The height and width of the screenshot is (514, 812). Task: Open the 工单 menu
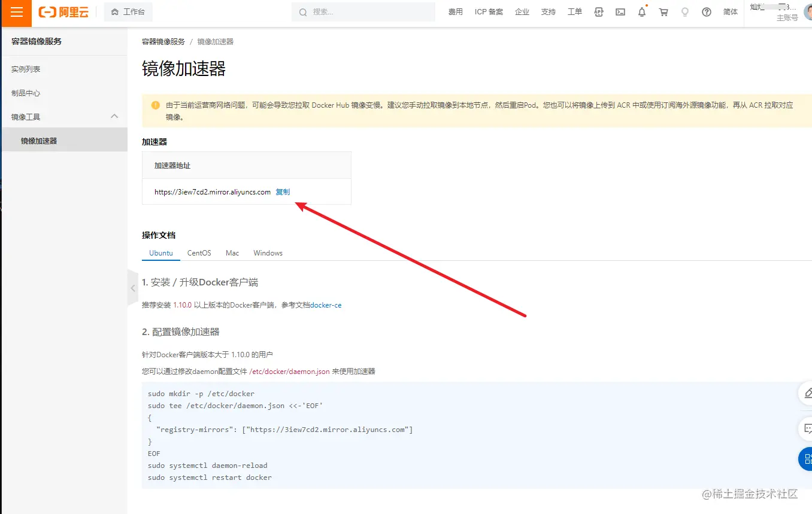(x=575, y=12)
